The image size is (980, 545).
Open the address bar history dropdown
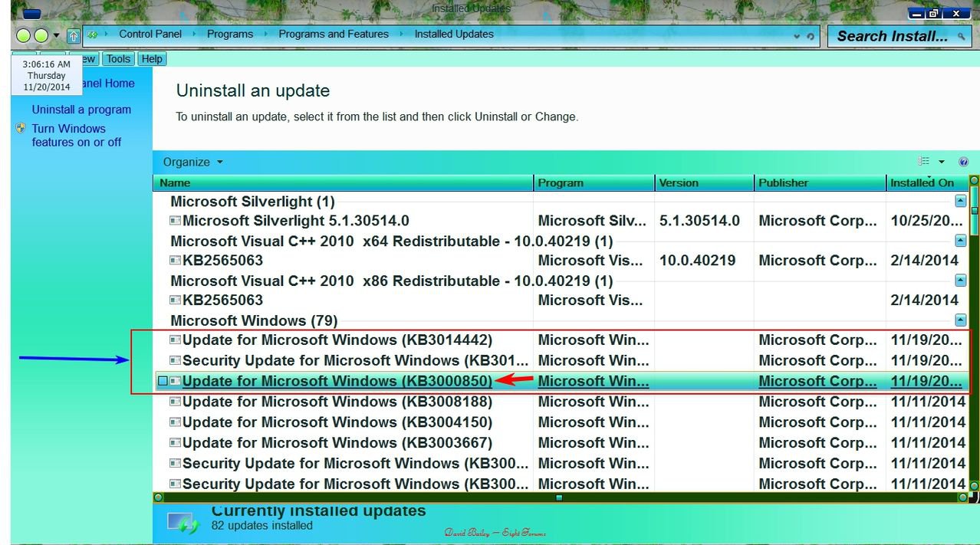tap(797, 36)
